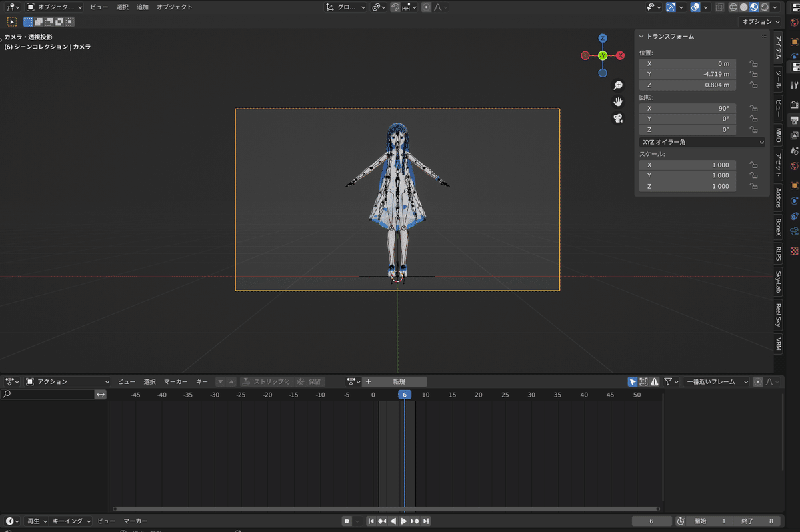Open the オブジェクト menu in the viewport header
The height and width of the screenshot is (532, 800).
pyautogui.click(x=175, y=7)
